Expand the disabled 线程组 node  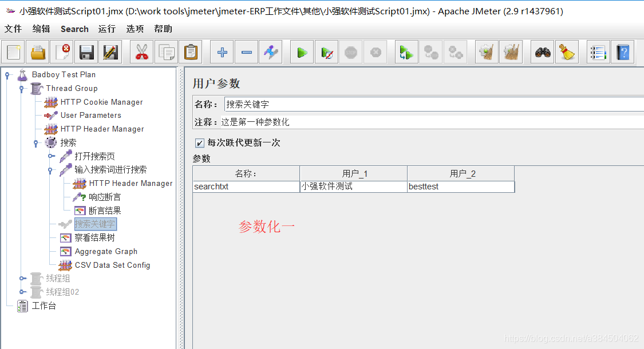(22, 279)
